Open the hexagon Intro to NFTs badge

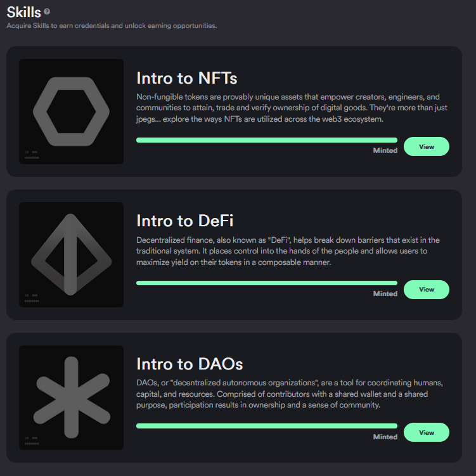[72, 112]
